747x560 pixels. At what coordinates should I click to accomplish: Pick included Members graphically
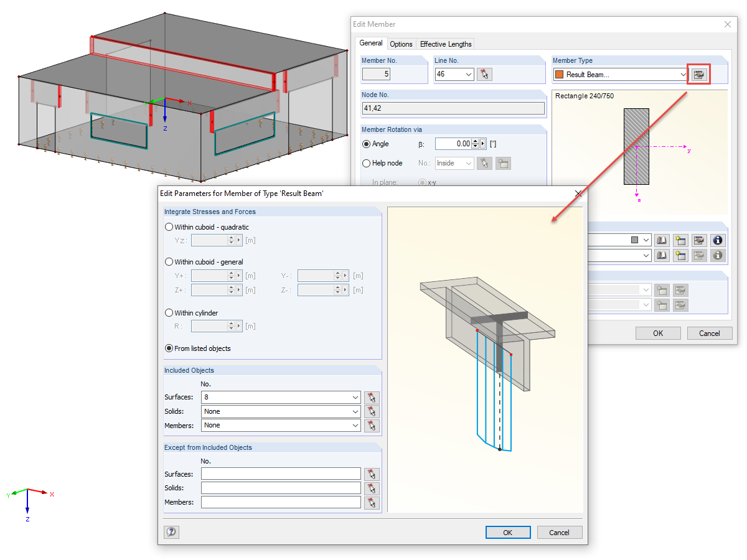point(372,426)
